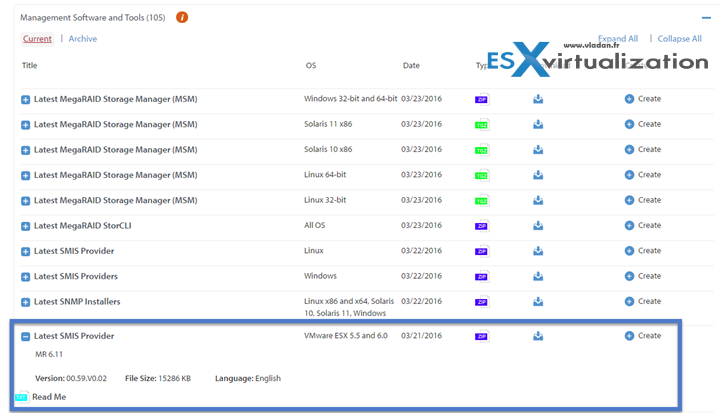Click the Date column header
Screen dimensions: 720x413
click(x=411, y=65)
